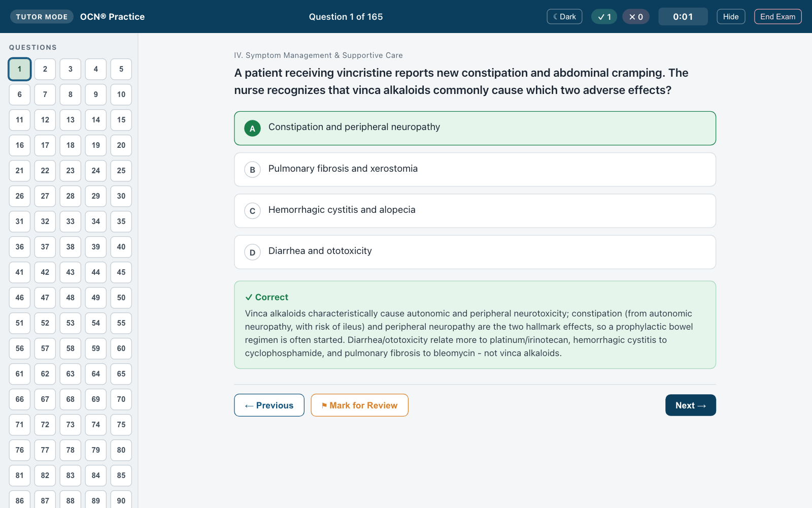
Task: Select question 78 tile
Action: pyautogui.click(x=71, y=450)
